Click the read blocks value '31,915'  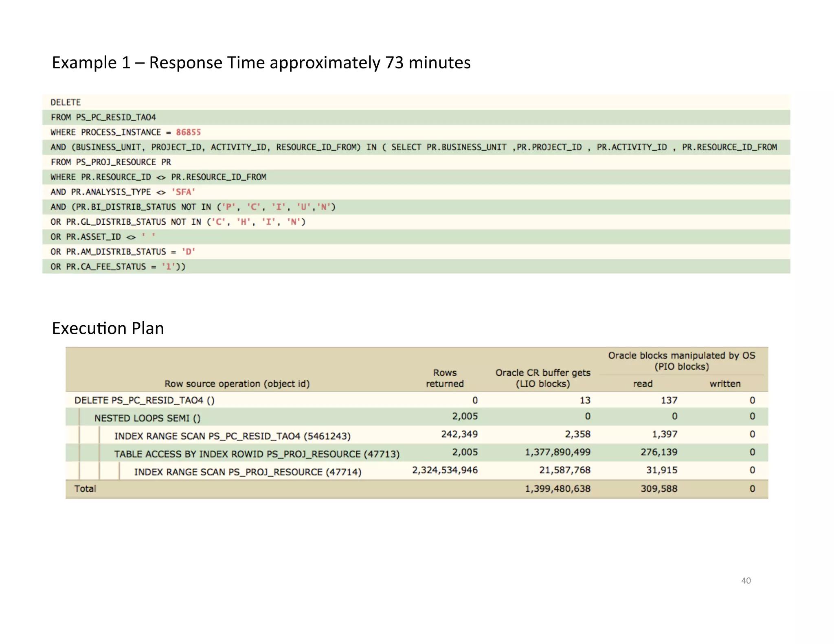pos(662,470)
